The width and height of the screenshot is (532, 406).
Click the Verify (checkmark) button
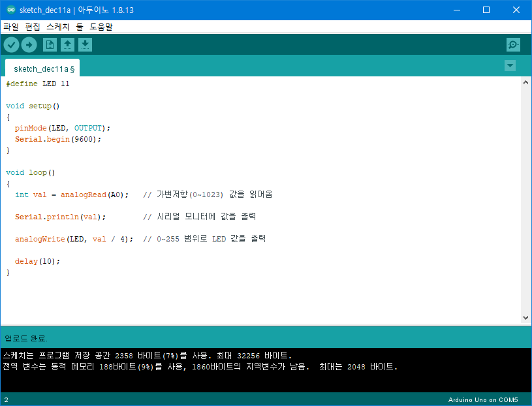[x=11, y=45]
